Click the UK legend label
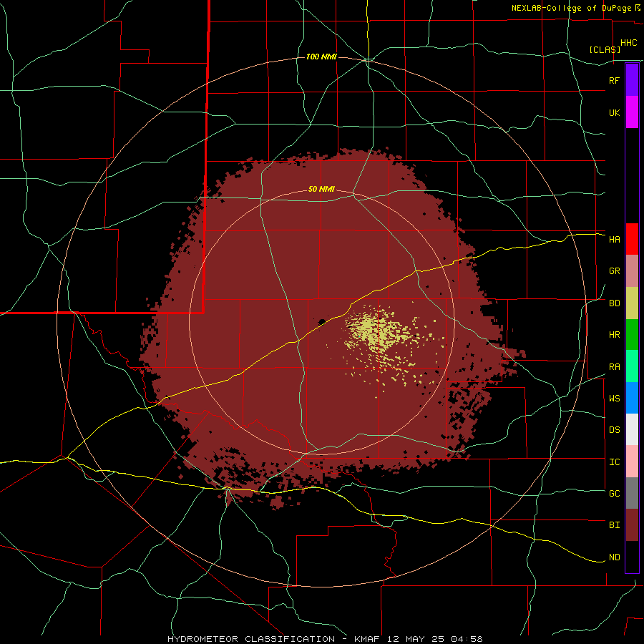 coord(614,113)
